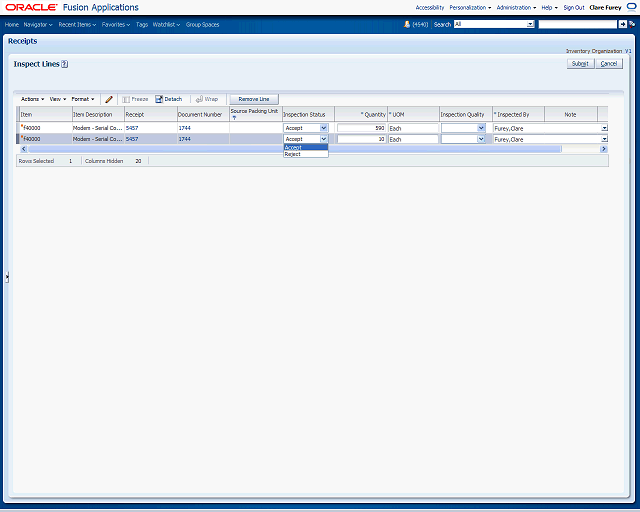This screenshot has height=512, width=640.
Task: Select Reject in the open status list
Action: click(x=293, y=154)
